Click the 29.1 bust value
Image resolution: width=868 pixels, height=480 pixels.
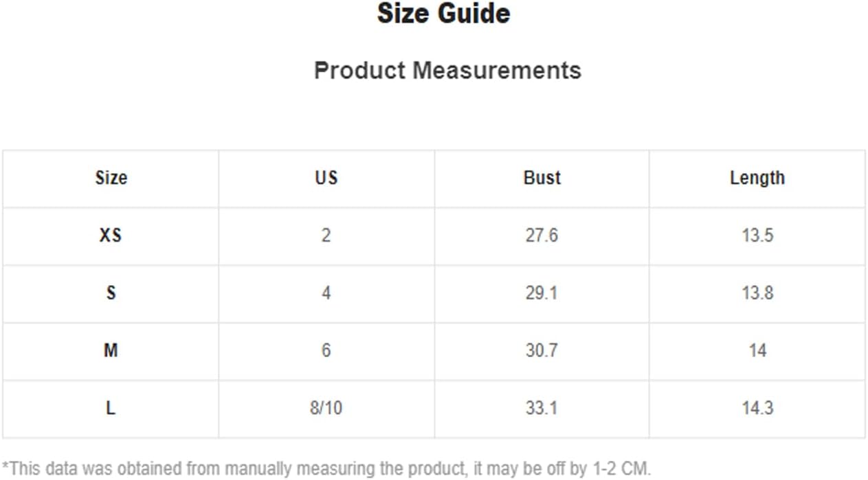coord(542,293)
